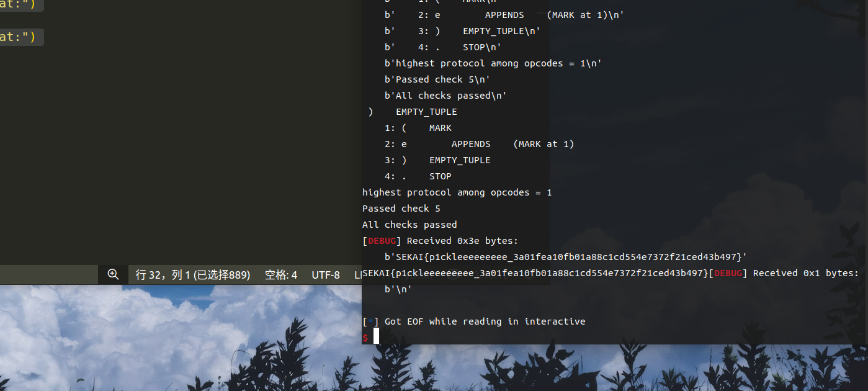Click the Got EOF while reading message
Viewport: 868px width, 391px height.
tap(485, 321)
